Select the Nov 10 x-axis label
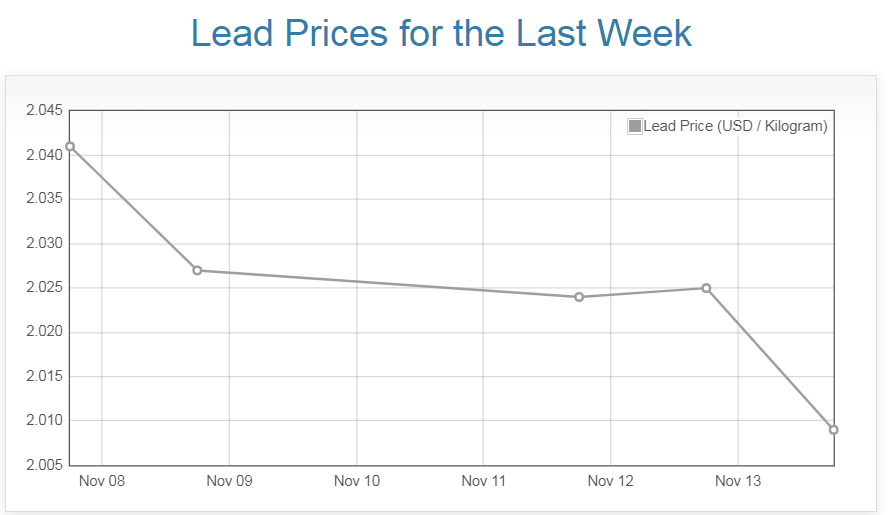 (357, 481)
